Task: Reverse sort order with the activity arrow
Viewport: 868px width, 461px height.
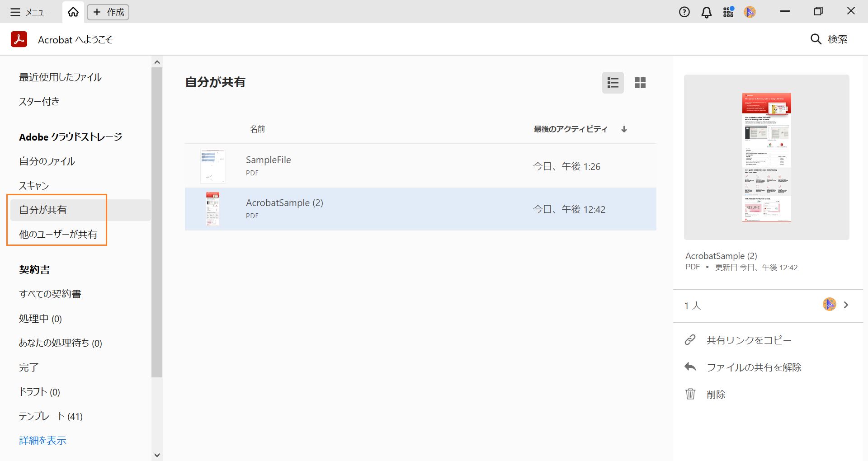Action: pyautogui.click(x=624, y=129)
